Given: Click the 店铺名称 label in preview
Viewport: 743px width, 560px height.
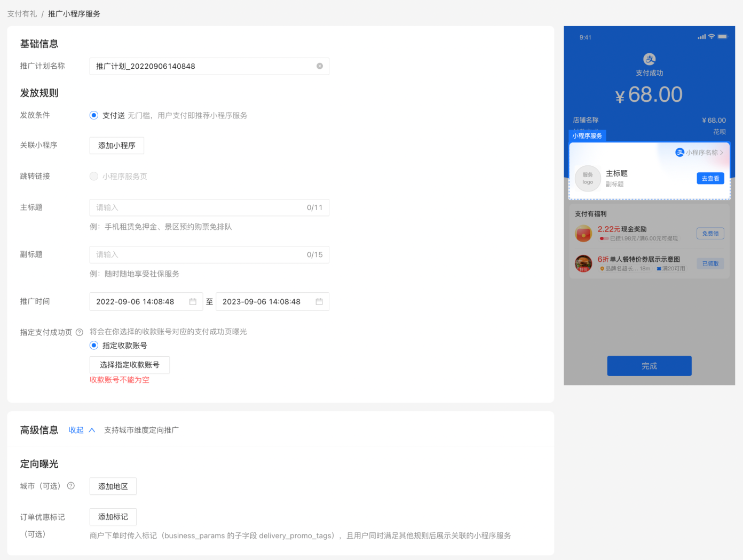Looking at the screenshot, I should (x=586, y=120).
